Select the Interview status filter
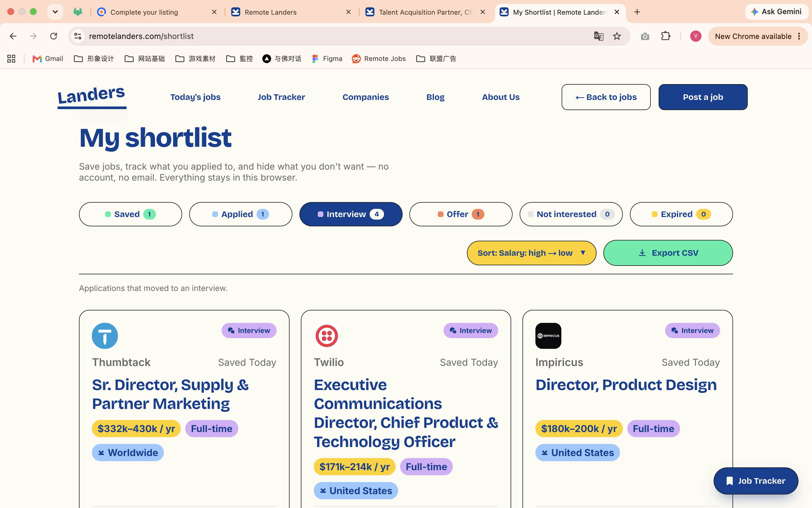The image size is (812, 508). pyautogui.click(x=351, y=214)
